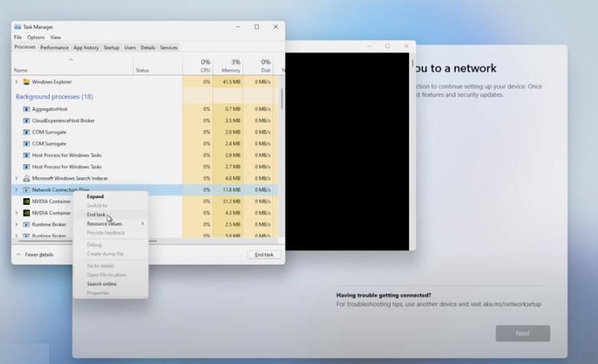Maximize the Task Manager window

pyautogui.click(x=257, y=27)
